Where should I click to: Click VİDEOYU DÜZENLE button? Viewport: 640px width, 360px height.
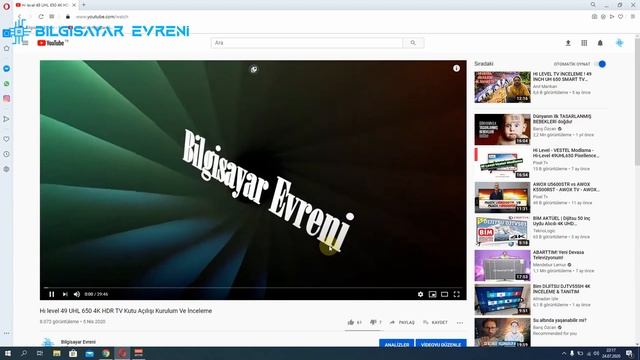click(x=441, y=344)
